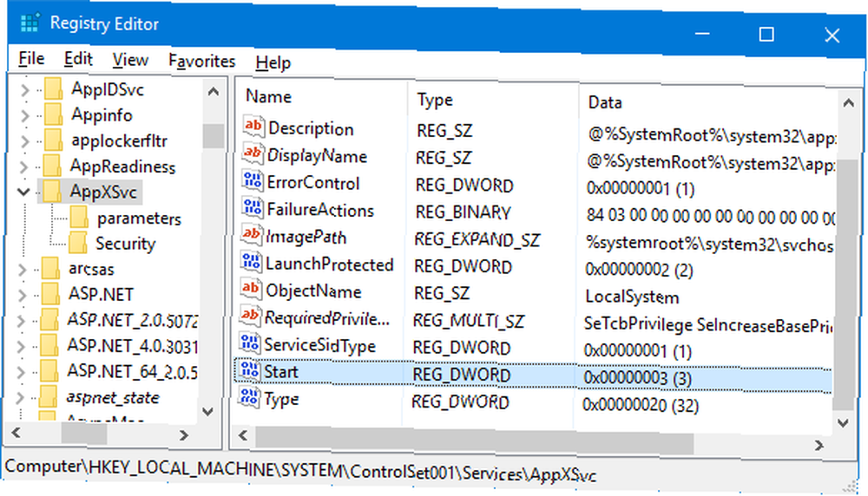
Task: Expand the AppIDSvc key
Action: pos(25,89)
